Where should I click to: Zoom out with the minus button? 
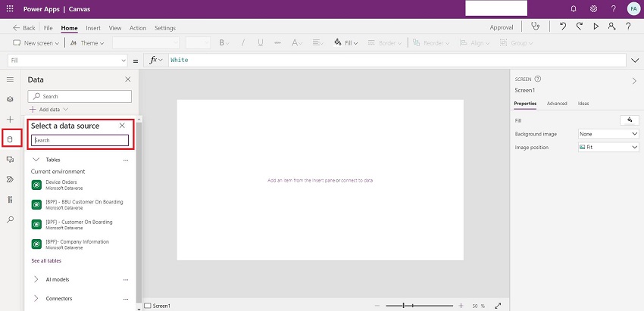pos(377,306)
